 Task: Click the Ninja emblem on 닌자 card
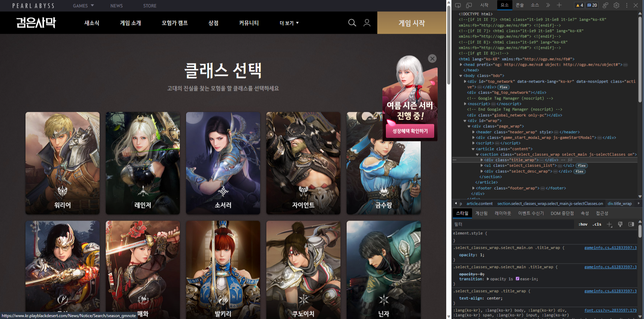click(x=384, y=300)
